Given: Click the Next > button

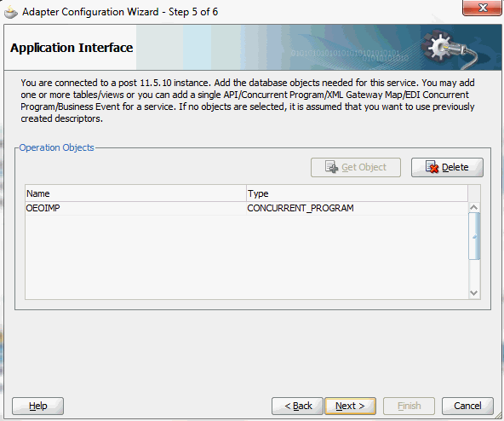Looking at the screenshot, I should pyautogui.click(x=350, y=406).
